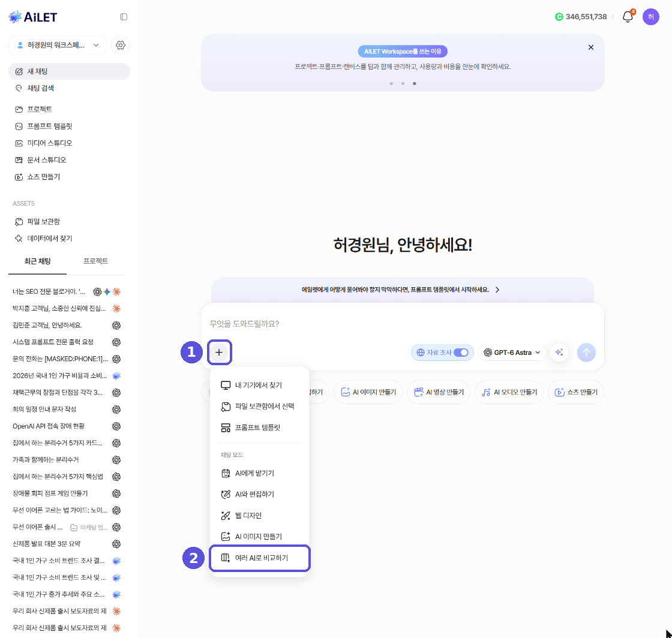This screenshot has width=672, height=638.
Task: Choose AI와 편집하기 chat mode
Action: (x=259, y=494)
